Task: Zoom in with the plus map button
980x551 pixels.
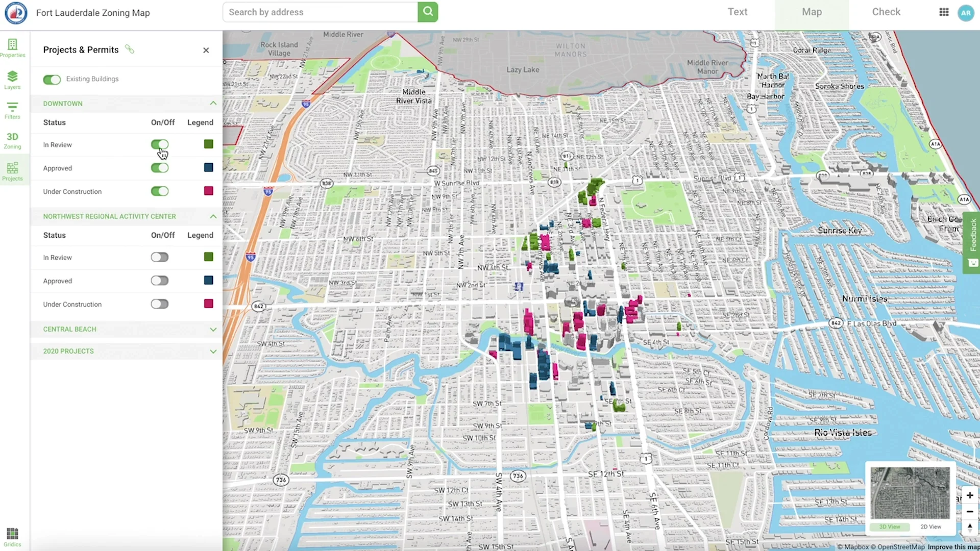Action: point(969,495)
